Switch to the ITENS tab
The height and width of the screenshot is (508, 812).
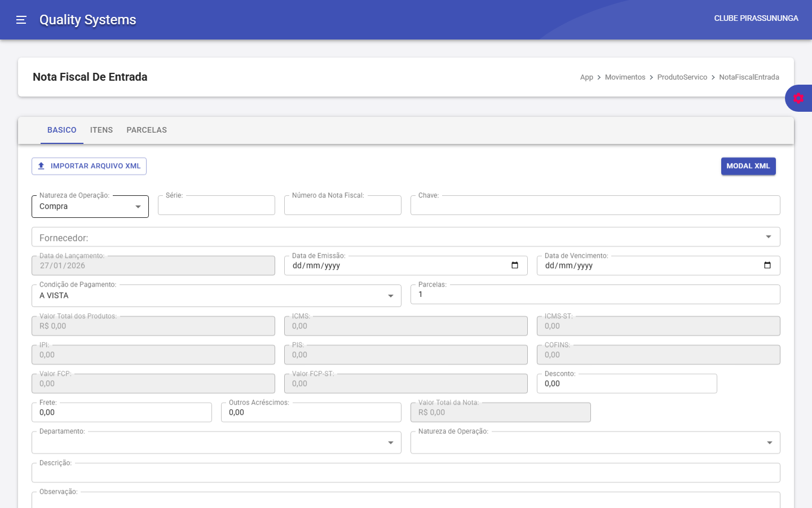101,130
